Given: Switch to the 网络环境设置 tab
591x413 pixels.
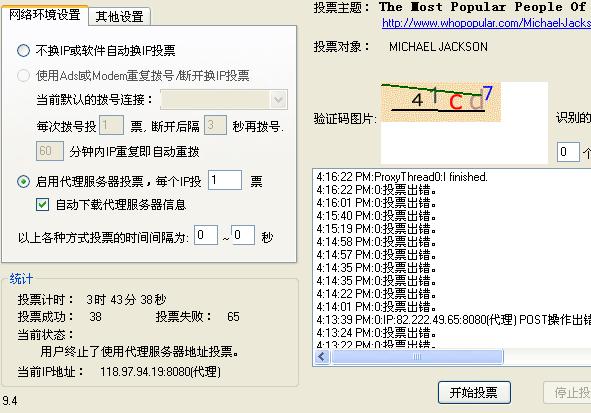Looking at the screenshot, I should [44, 15].
